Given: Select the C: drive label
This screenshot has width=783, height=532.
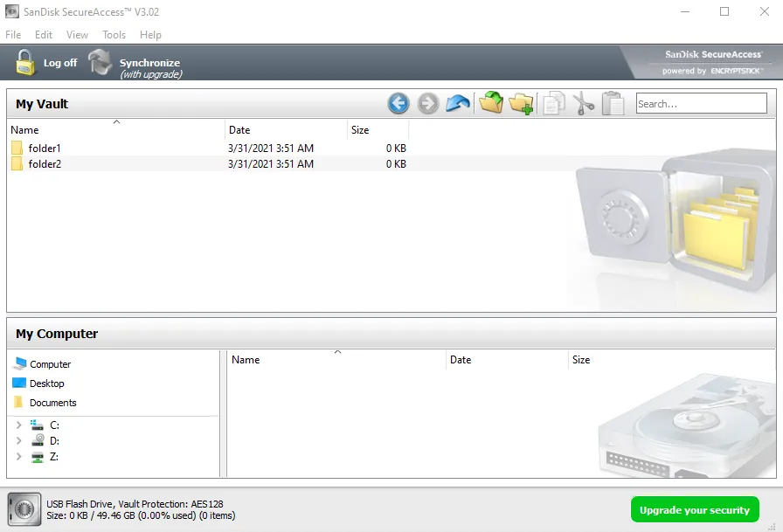Looking at the screenshot, I should [x=54, y=425].
